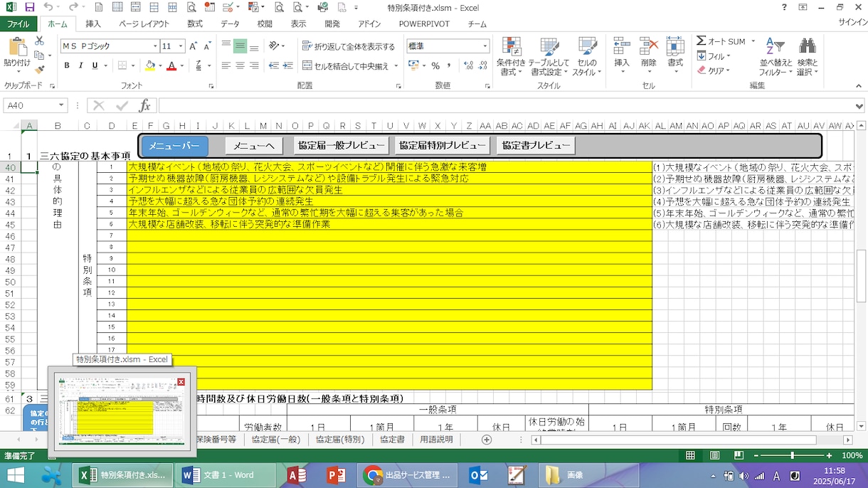
Task: Apply red font color letter A
Action: (x=171, y=65)
